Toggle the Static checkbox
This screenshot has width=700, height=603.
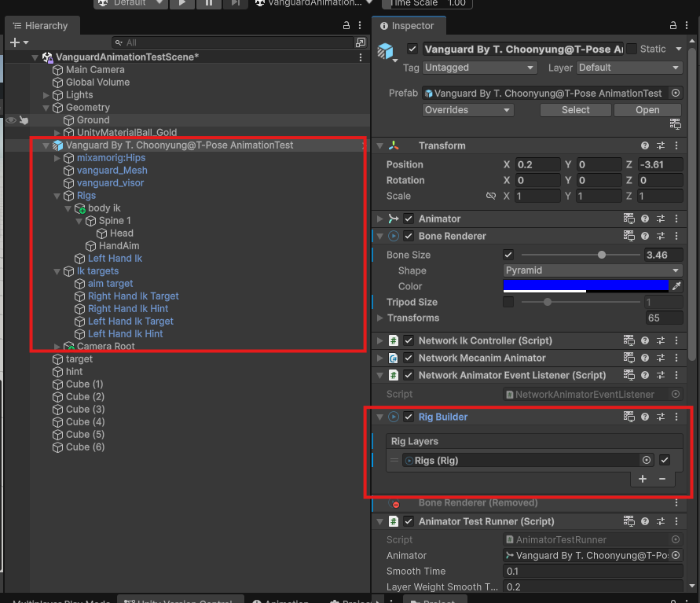631,49
